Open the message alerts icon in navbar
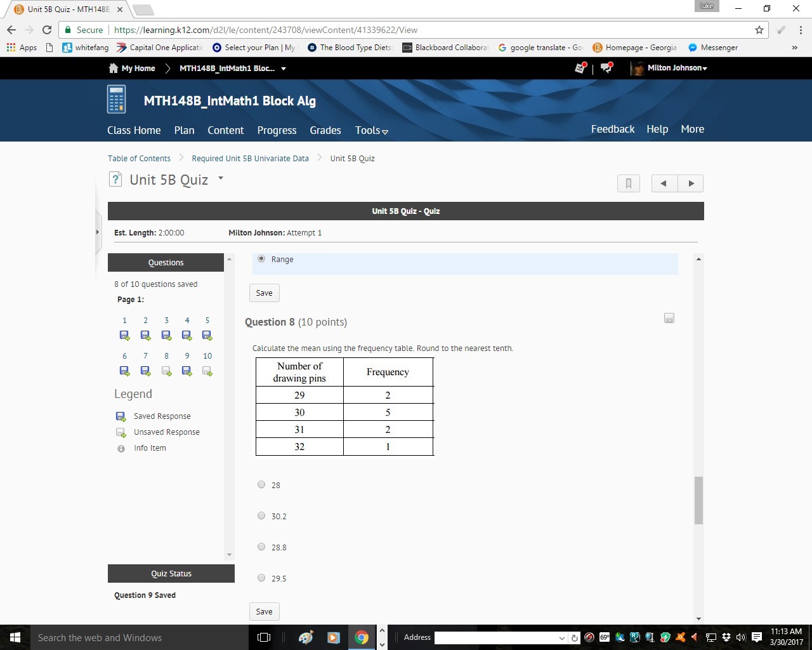Image resolution: width=812 pixels, height=650 pixels. click(580, 68)
